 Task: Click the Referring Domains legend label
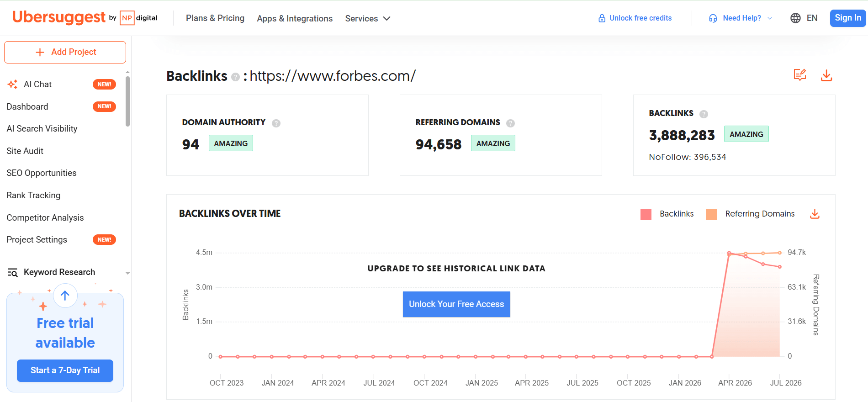point(760,214)
